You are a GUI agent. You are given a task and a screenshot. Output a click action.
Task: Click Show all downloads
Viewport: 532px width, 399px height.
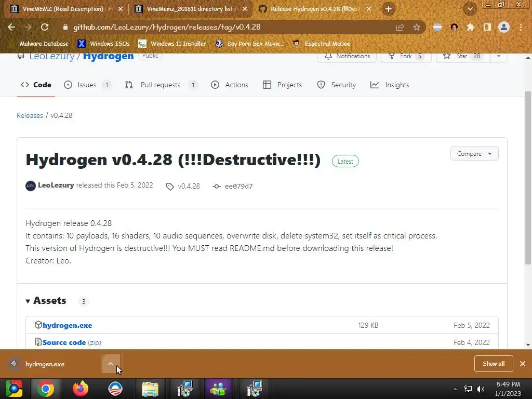(494, 364)
